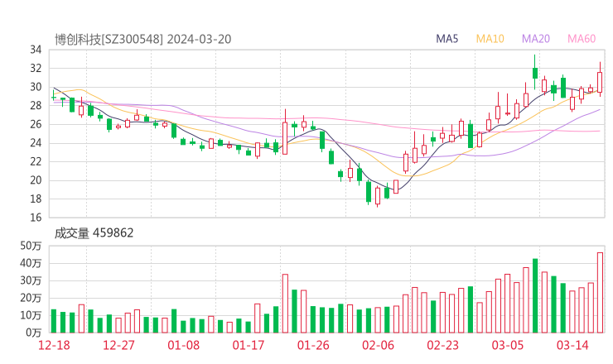
Task: Click the 03-14 date axis label
Action: (572, 345)
